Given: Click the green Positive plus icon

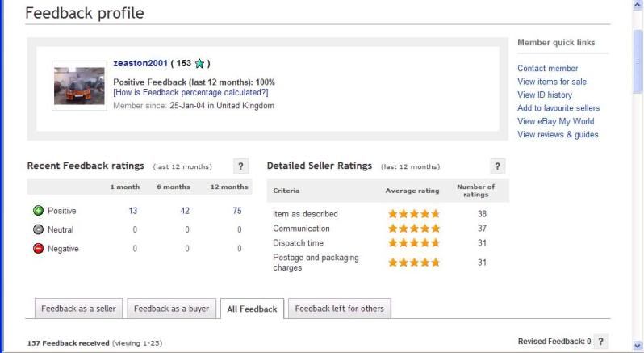Looking at the screenshot, I should [x=38, y=211].
